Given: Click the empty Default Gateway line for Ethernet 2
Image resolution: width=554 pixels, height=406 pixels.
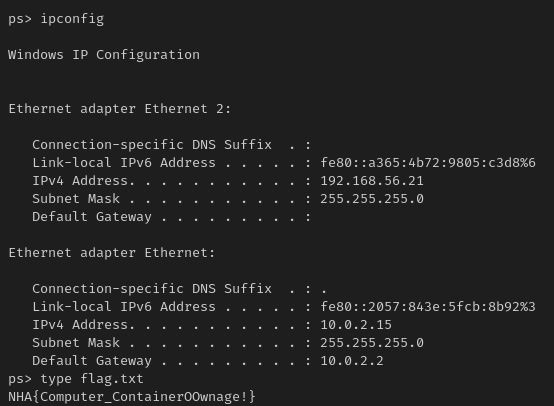Looking at the screenshot, I should click(x=172, y=217).
